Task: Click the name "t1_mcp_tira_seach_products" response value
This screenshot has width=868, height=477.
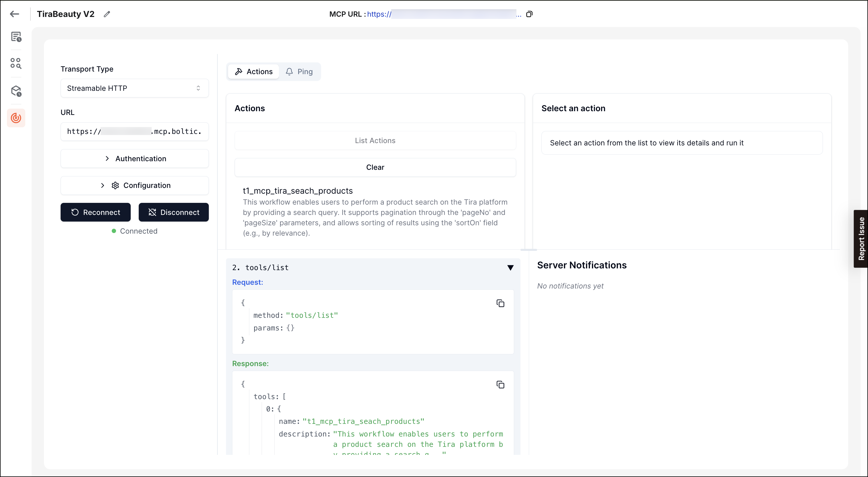Action: click(x=363, y=421)
